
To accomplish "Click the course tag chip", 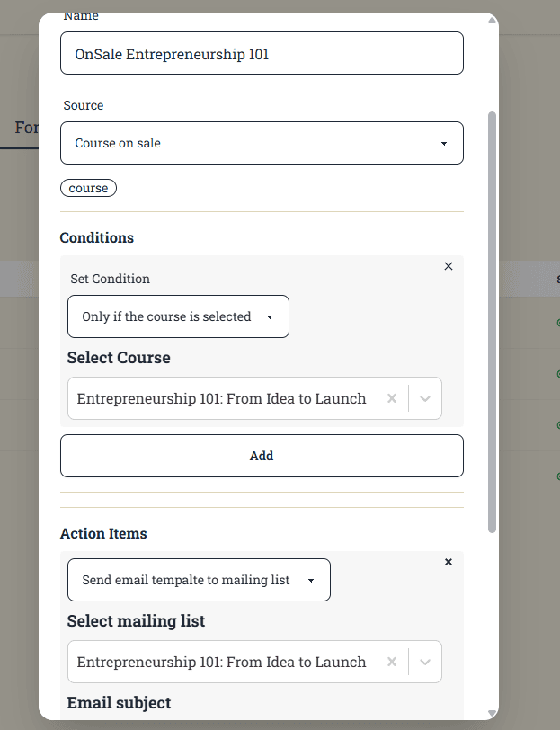I will (88, 188).
